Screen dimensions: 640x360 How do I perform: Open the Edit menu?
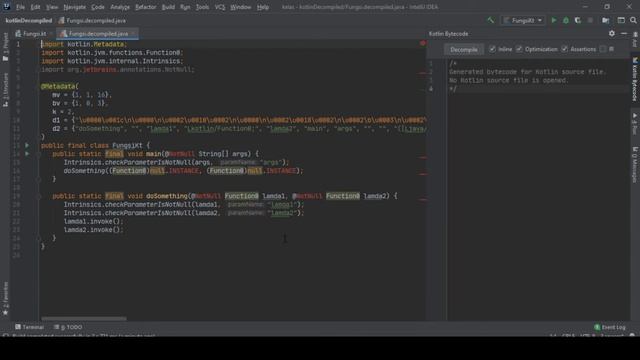point(36,7)
